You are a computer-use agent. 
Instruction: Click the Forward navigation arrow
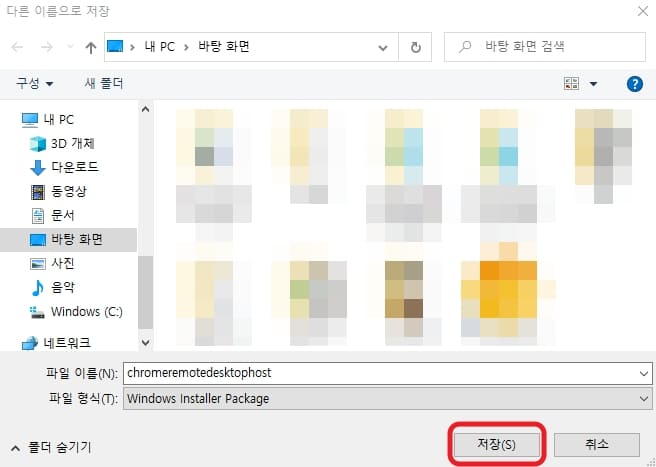pyautogui.click(x=46, y=47)
